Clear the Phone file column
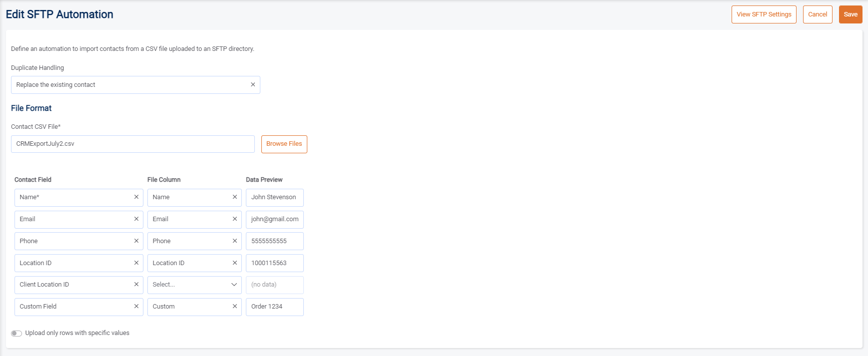Viewport: 868px width, 356px height. pyautogui.click(x=235, y=241)
